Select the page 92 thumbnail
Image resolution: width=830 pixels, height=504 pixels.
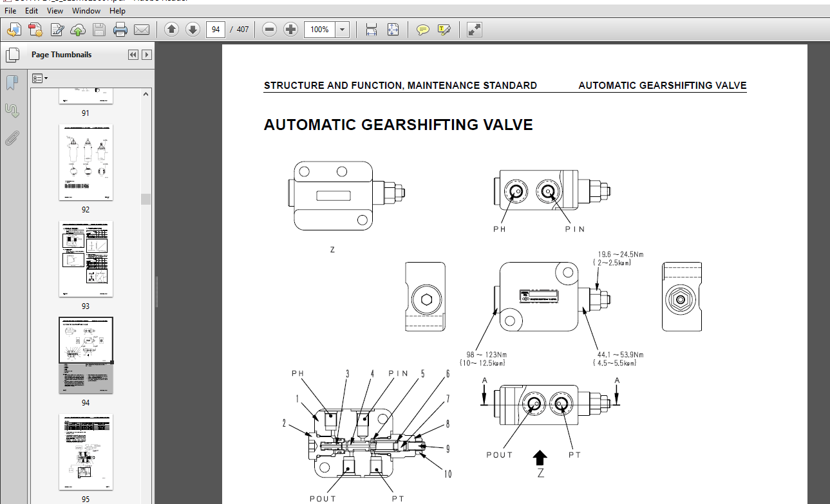tap(86, 162)
